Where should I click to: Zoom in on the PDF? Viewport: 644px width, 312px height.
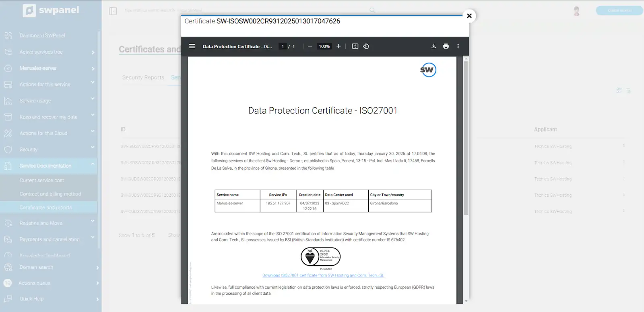click(339, 46)
